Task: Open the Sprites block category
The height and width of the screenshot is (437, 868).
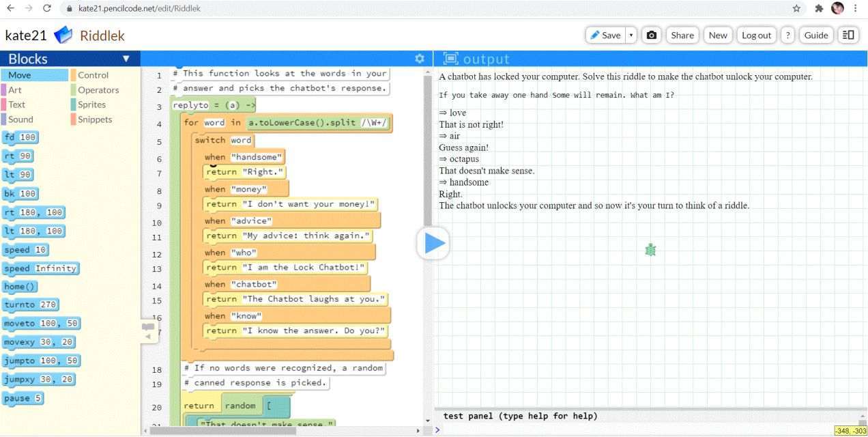Action: click(x=91, y=104)
